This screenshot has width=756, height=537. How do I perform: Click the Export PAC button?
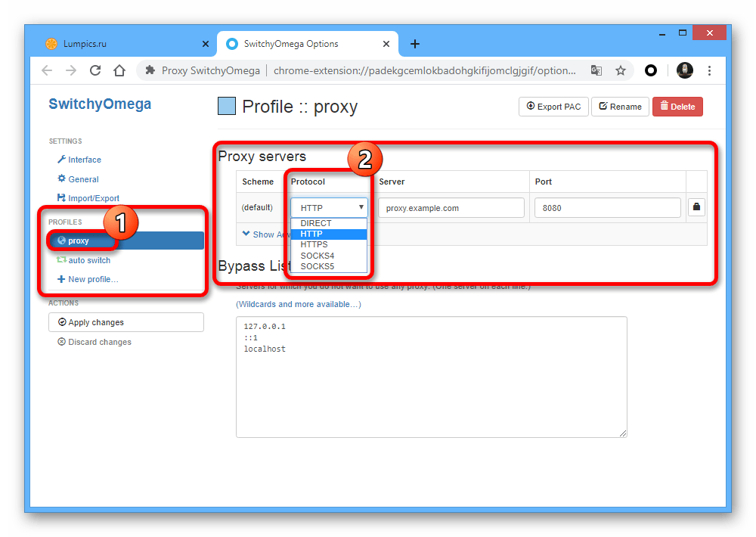553,107
